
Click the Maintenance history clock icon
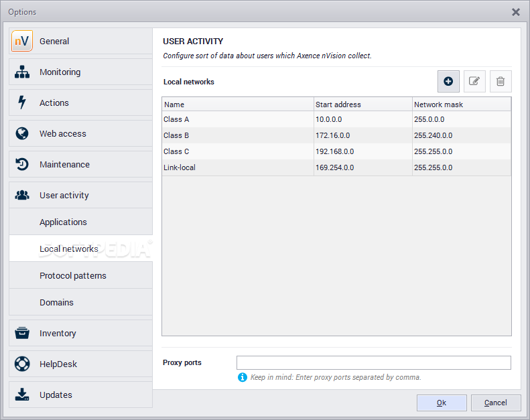(x=22, y=164)
